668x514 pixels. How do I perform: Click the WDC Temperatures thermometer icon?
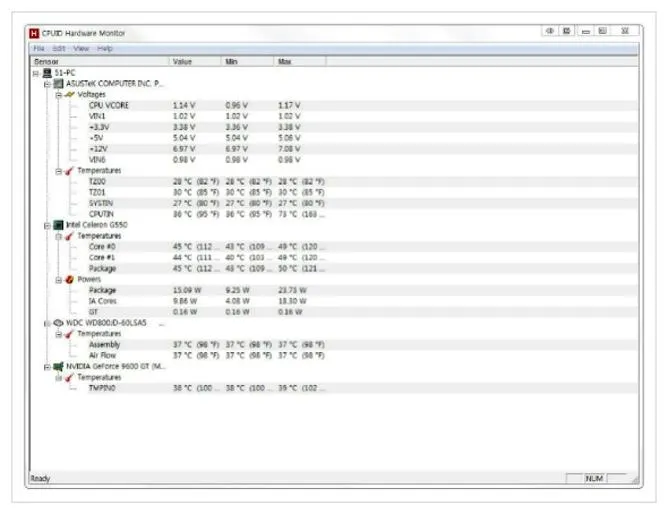coord(69,334)
